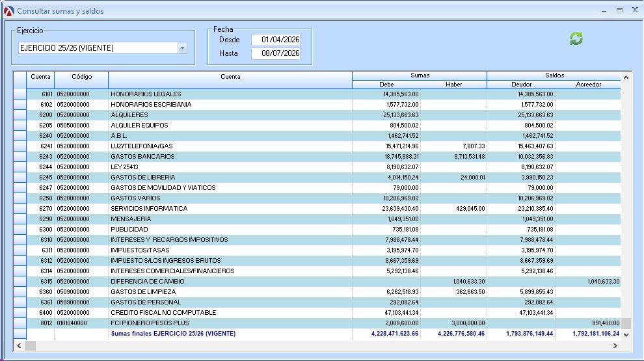Click the green refresh icon

click(576, 38)
